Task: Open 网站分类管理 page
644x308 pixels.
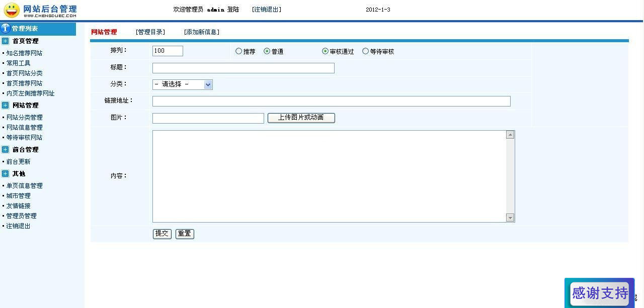Action: (x=24, y=118)
